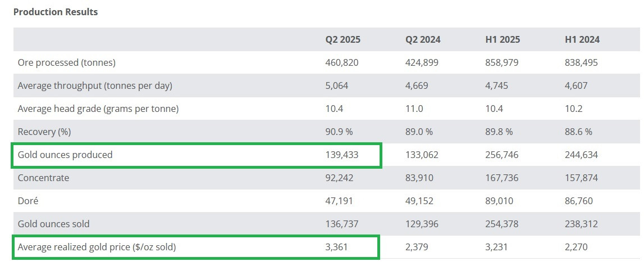644x266 pixels.
Task: Select the Average head grade row label
Action: coord(98,109)
